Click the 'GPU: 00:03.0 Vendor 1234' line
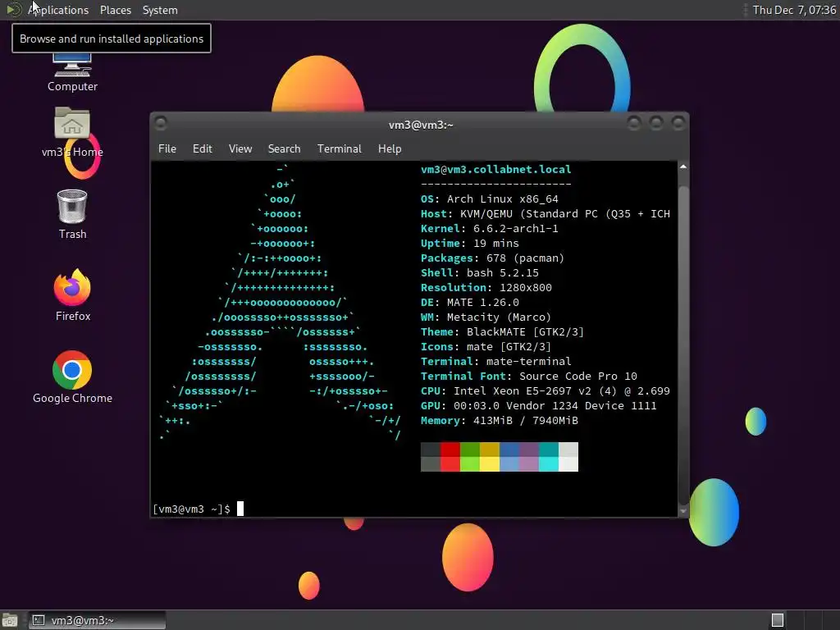This screenshot has height=630, width=840. pos(539,406)
